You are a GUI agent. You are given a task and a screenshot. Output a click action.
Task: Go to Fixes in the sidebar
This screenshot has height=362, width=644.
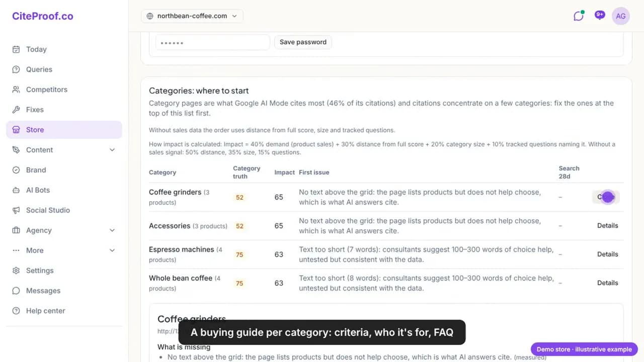coord(64,110)
